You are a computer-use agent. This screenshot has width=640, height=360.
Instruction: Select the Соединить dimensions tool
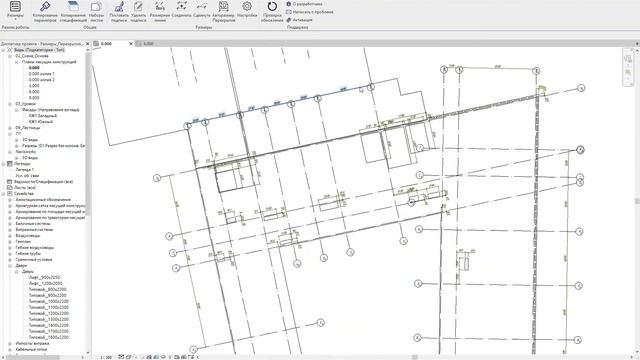pyautogui.click(x=181, y=10)
